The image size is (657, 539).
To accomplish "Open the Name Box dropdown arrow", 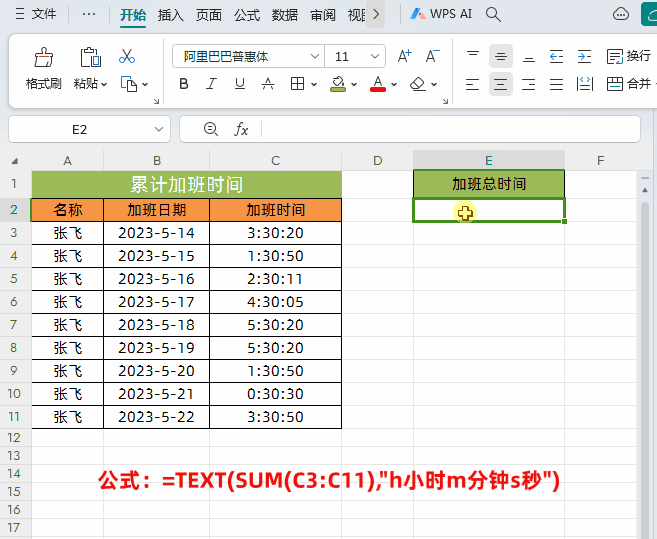I will 159,130.
